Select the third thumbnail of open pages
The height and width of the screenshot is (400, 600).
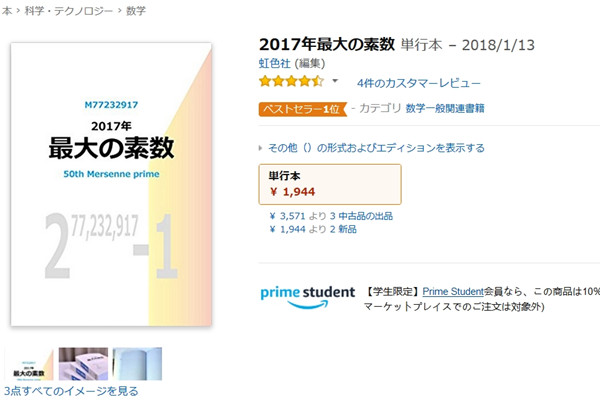(137, 364)
